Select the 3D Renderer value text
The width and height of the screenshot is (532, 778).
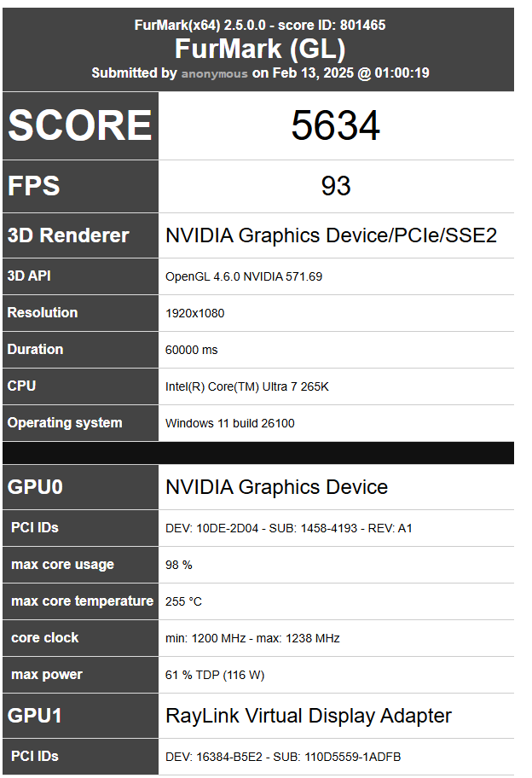coord(331,235)
